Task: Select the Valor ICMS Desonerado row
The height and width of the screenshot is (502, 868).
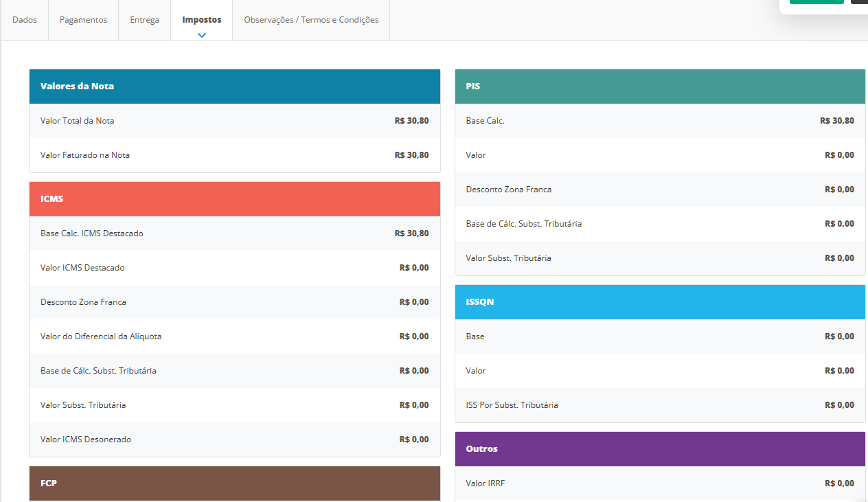Action: (x=234, y=440)
